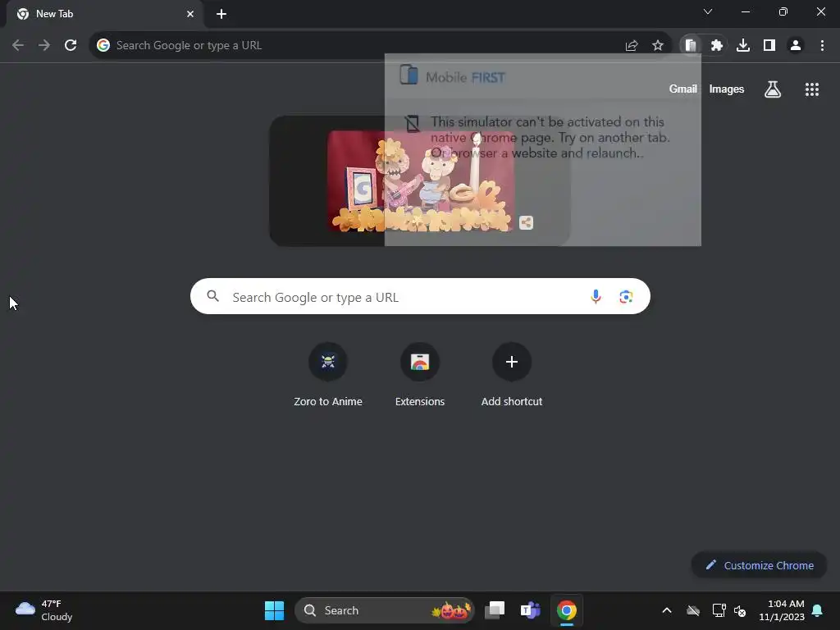Image resolution: width=840 pixels, height=630 pixels.
Task: Expand the tab search chevron
Action: coord(708,11)
